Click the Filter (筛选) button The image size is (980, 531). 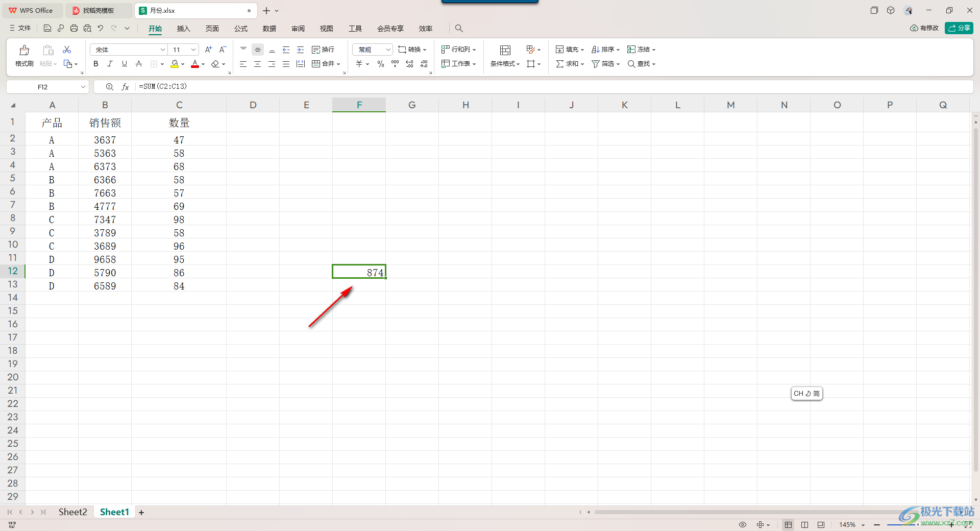point(606,64)
